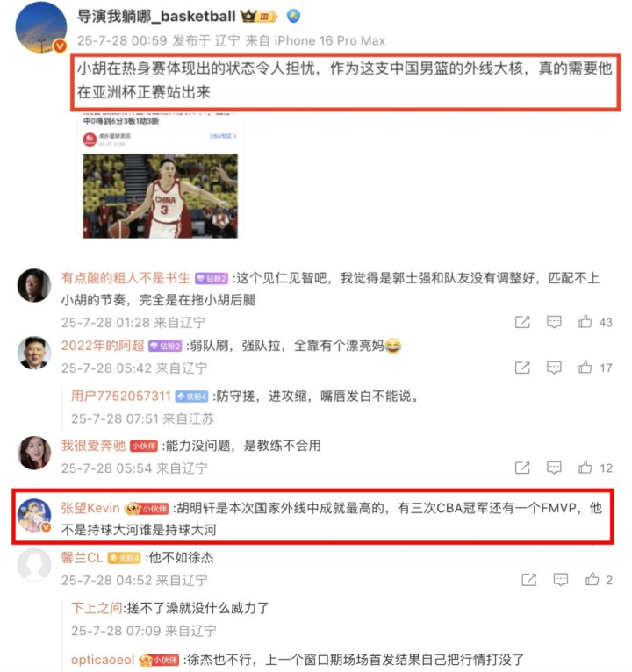Open 导演我躺哪_basketball profile avatar
Image resolution: width=632 pixels, height=672 pixels.
coord(40,27)
